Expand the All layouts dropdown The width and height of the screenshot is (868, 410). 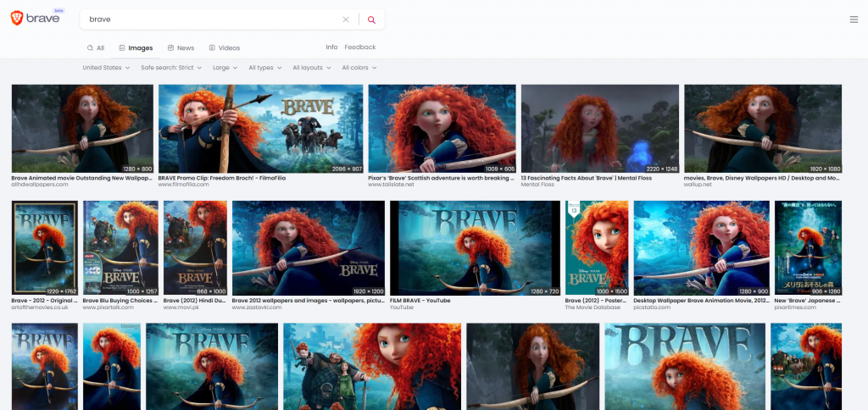coord(311,68)
